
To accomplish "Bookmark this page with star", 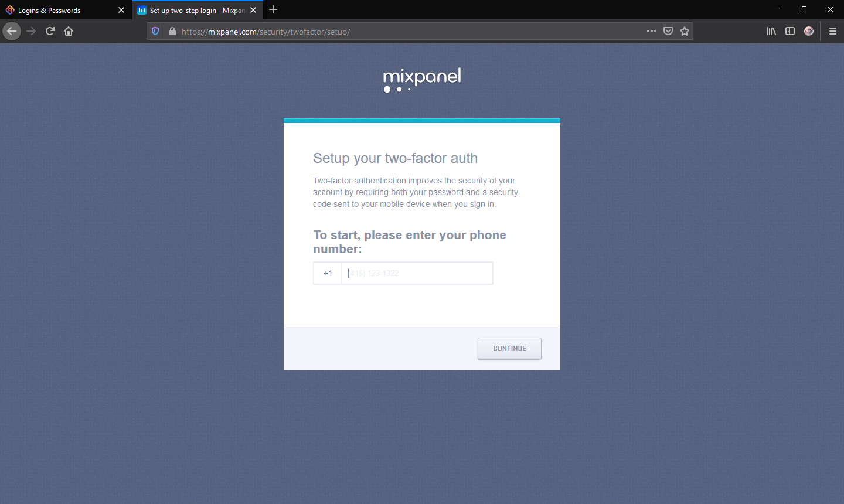I will click(685, 31).
